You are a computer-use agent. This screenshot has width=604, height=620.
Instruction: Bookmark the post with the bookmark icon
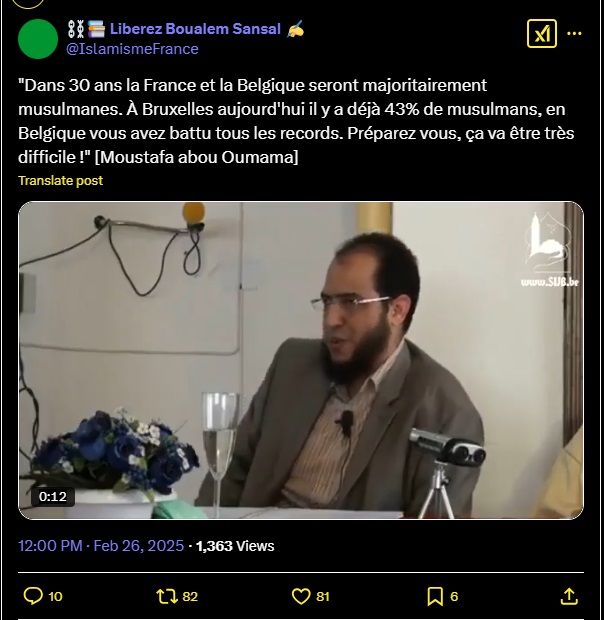coord(435,596)
